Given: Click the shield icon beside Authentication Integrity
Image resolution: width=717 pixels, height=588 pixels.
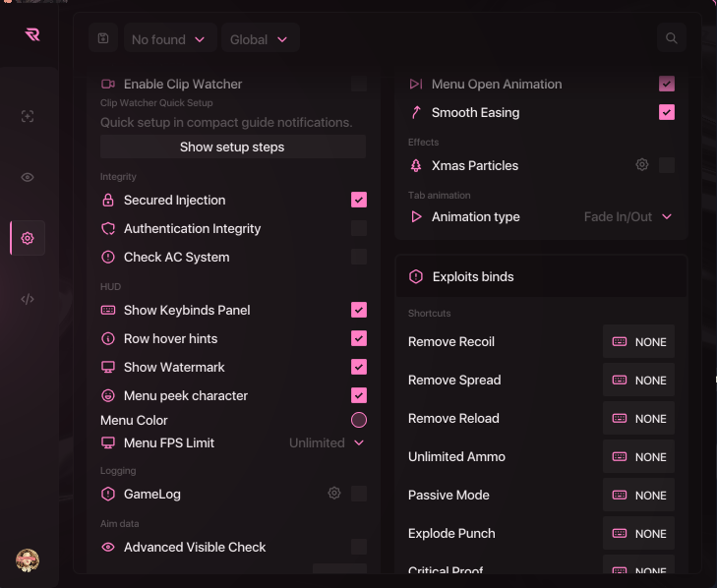Looking at the screenshot, I should coord(108,228).
